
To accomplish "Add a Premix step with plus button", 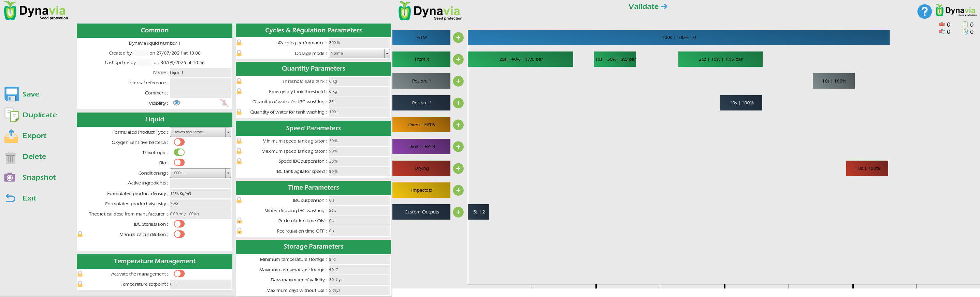I will click(458, 59).
